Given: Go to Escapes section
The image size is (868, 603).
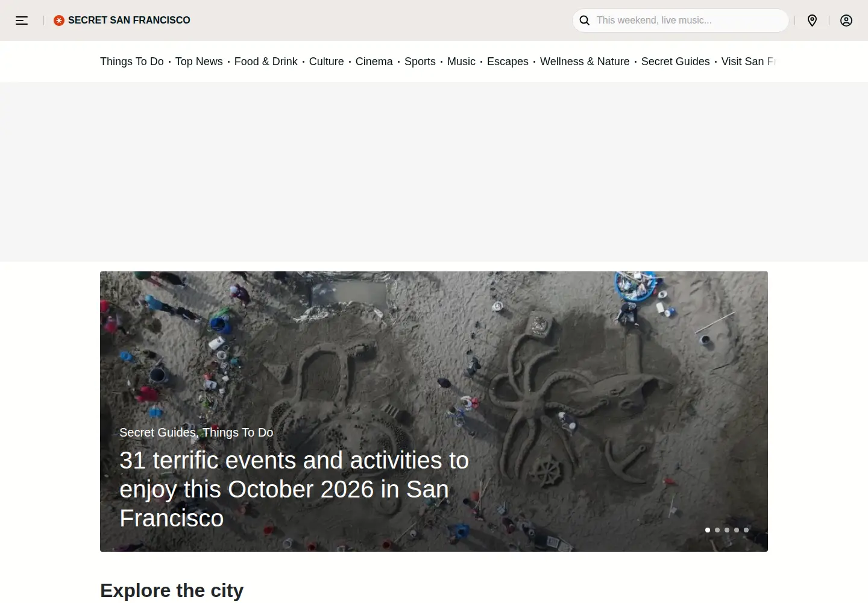Looking at the screenshot, I should coord(508,62).
